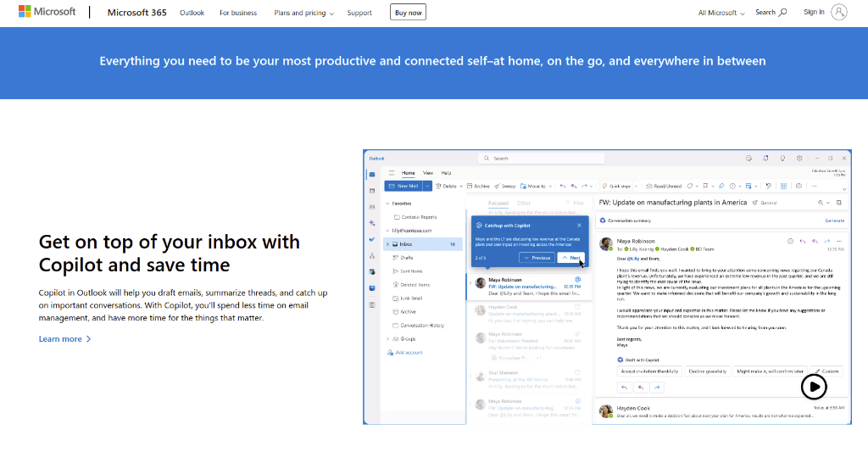Click the Delete toolbar button
Image resolution: width=868 pixels, height=452 pixels.
[x=446, y=186]
